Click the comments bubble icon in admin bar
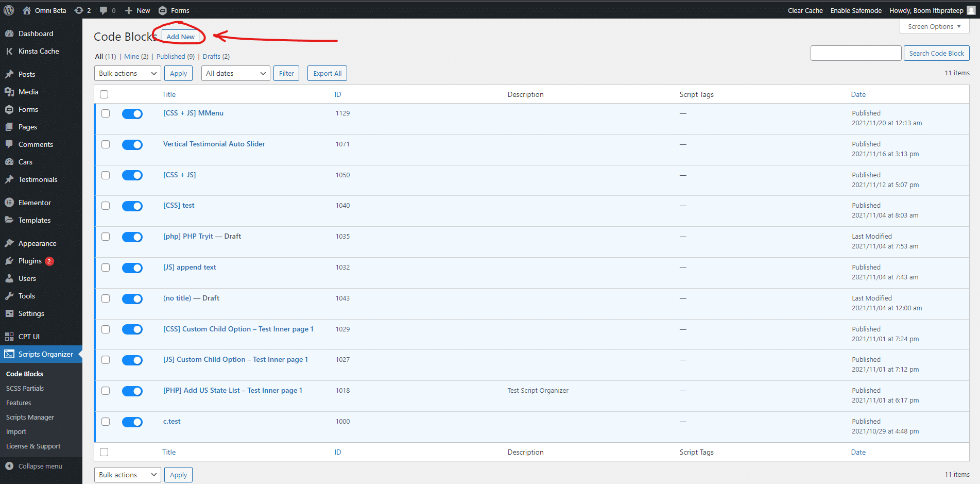Viewport: 980px width, 484px height. [x=104, y=10]
